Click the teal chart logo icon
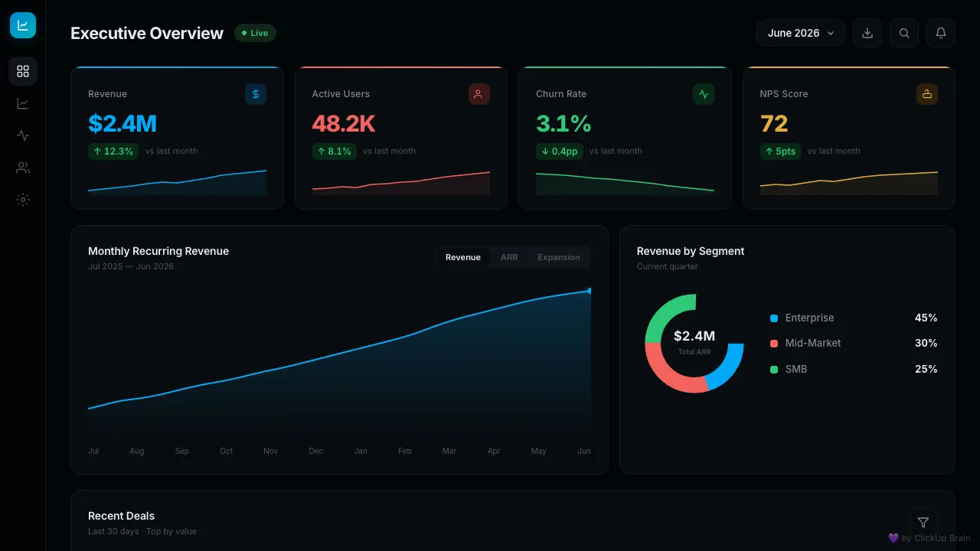The height and width of the screenshot is (551, 980). (23, 25)
